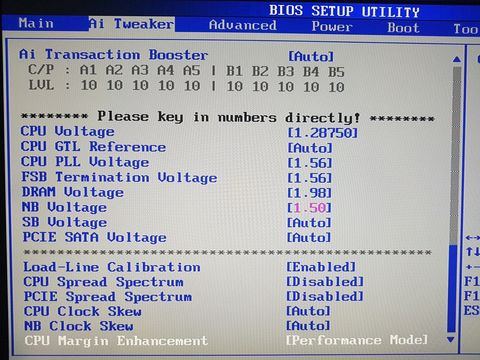This screenshot has width=480, height=360.
Task: Select CPU GTL Reference label
Action: (93, 147)
